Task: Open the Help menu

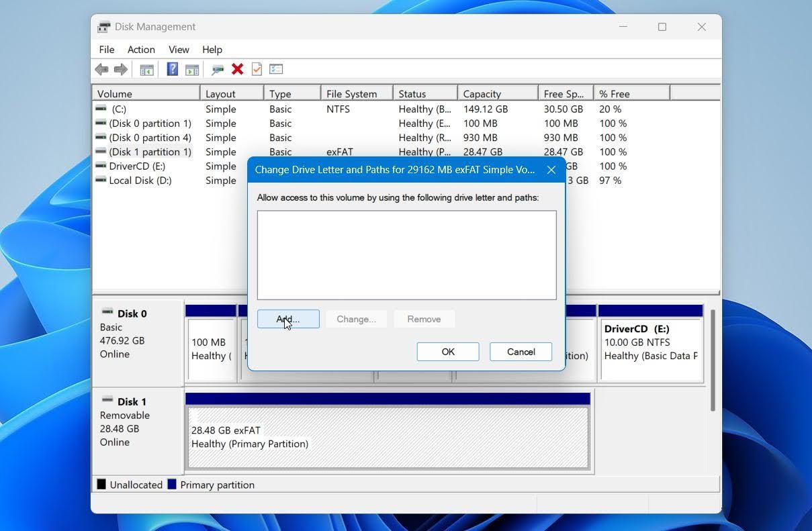Action: click(212, 50)
